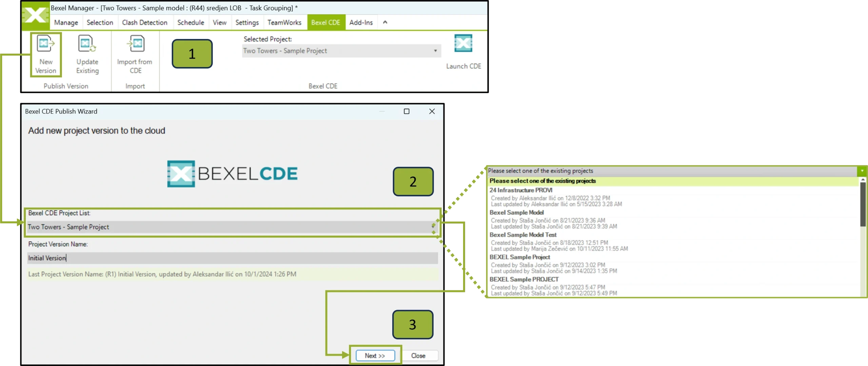Close the Bexel CDE Publish Wizard window
The height and width of the screenshot is (366, 868).
pos(432,111)
